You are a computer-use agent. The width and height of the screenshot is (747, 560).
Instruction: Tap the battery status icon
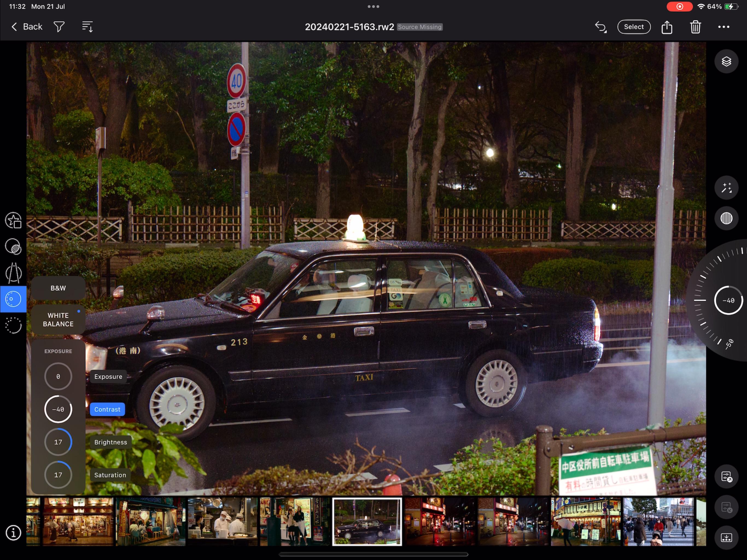pyautogui.click(x=731, y=6)
